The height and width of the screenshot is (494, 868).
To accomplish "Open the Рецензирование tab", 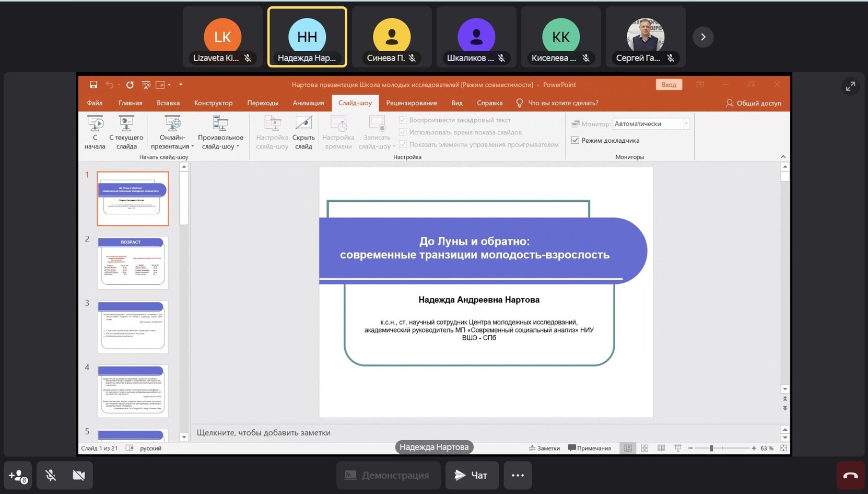I will (412, 103).
